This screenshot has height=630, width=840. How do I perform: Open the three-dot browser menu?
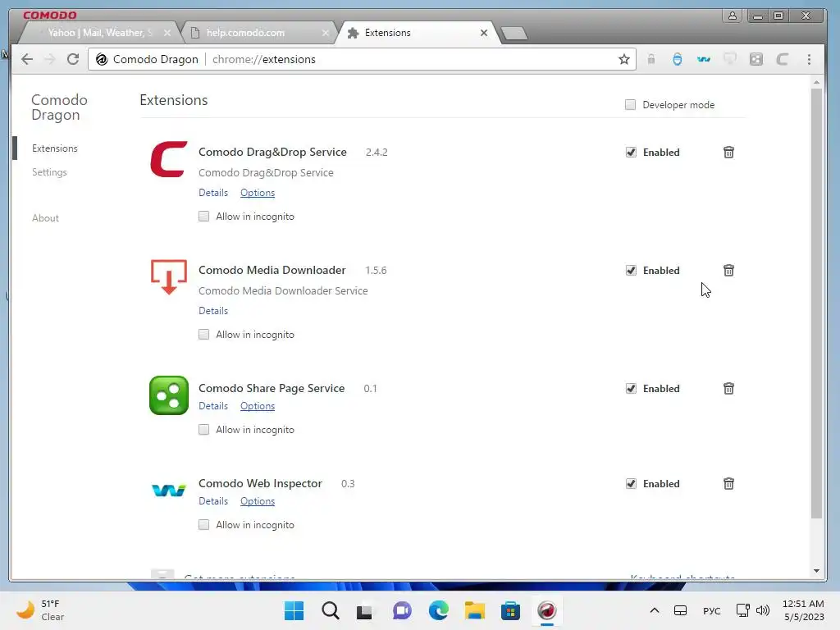(809, 59)
